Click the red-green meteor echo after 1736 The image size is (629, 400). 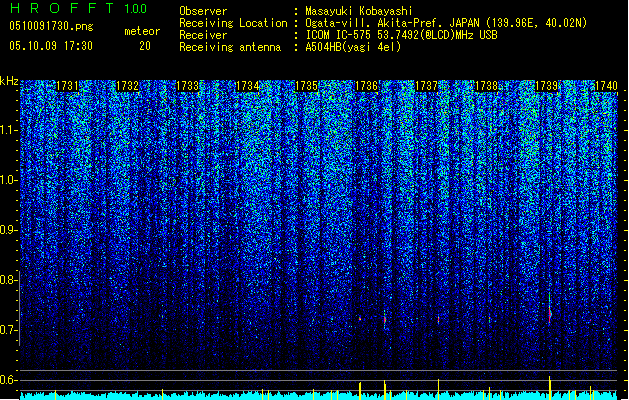pyautogui.click(x=385, y=320)
